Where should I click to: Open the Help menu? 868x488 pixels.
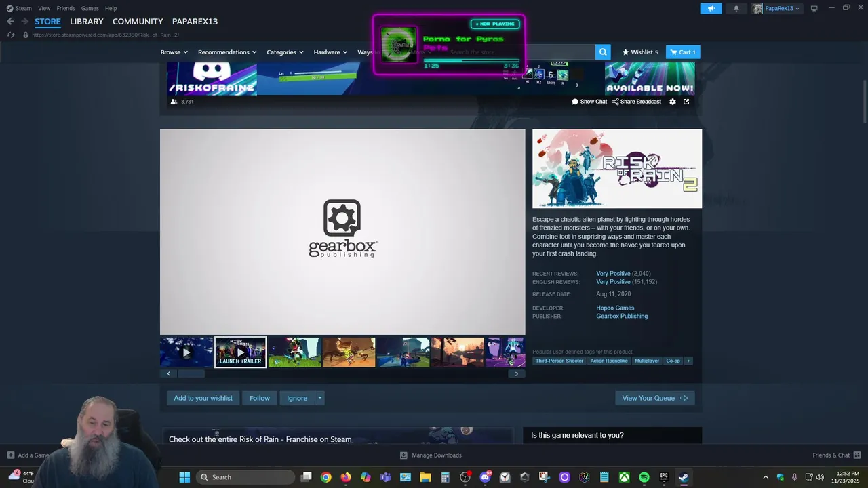tap(111, 8)
